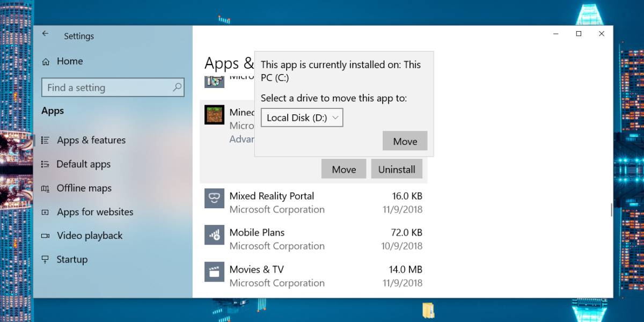The height and width of the screenshot is (322, 644).
Task: Minimize the Settings window
Action: pos(555,34)
